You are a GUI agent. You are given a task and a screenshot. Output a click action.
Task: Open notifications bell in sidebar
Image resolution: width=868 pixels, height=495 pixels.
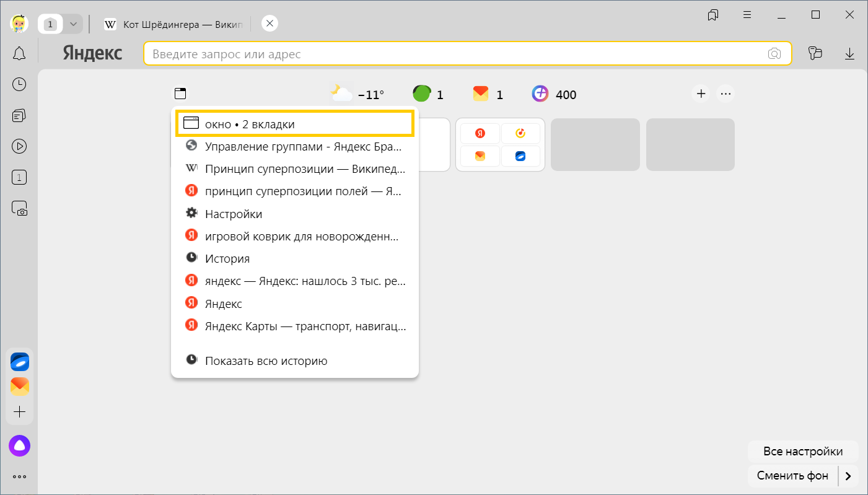[19, 53]
